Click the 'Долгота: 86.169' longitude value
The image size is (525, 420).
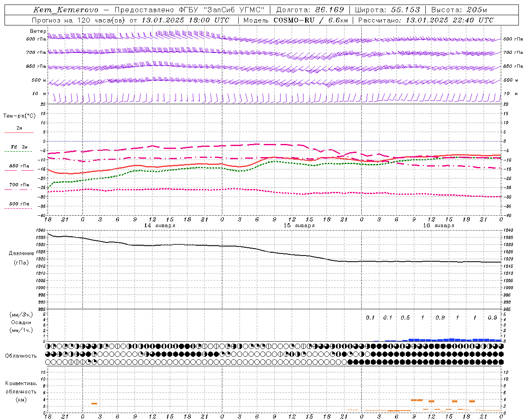310,10
